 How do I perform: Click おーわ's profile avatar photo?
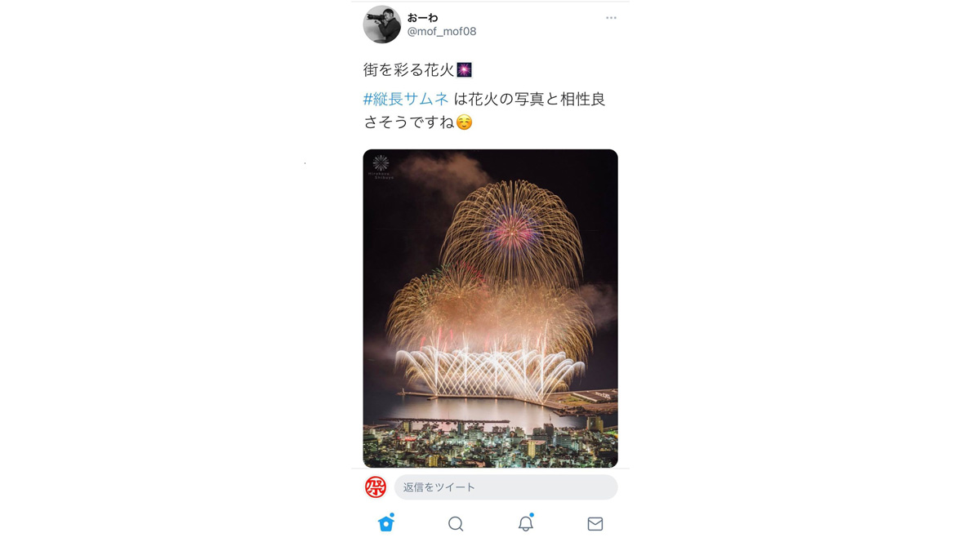(x=382, y=24)
